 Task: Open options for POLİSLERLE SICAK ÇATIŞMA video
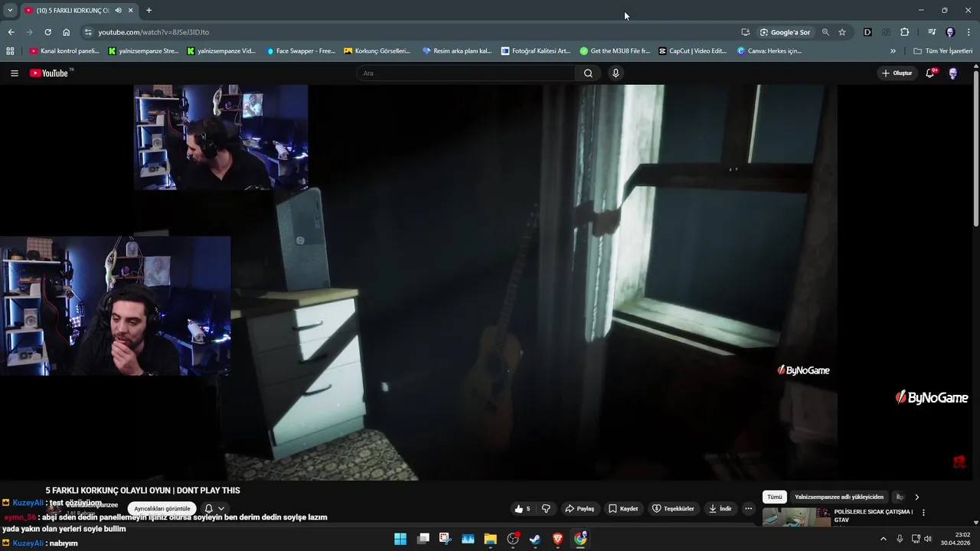(x=923, y=513)
